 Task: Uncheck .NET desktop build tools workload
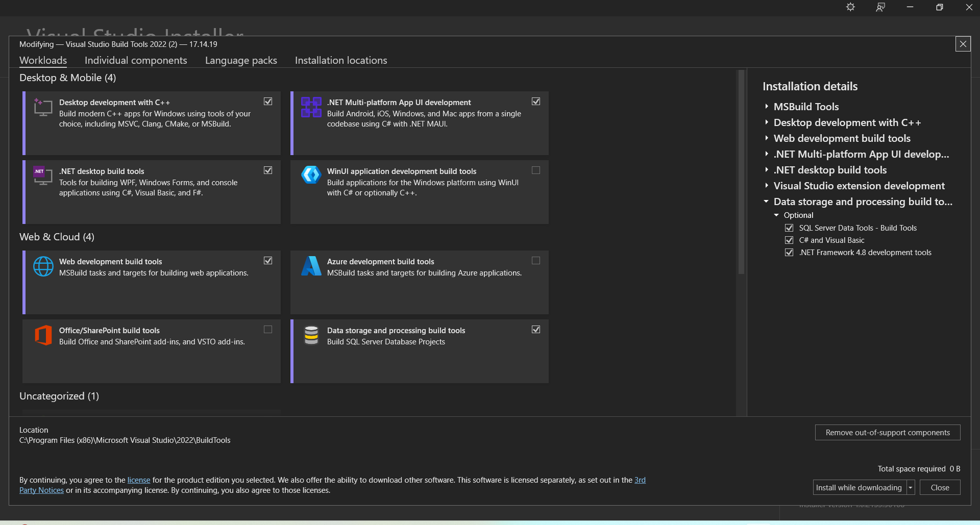point(268,170)
